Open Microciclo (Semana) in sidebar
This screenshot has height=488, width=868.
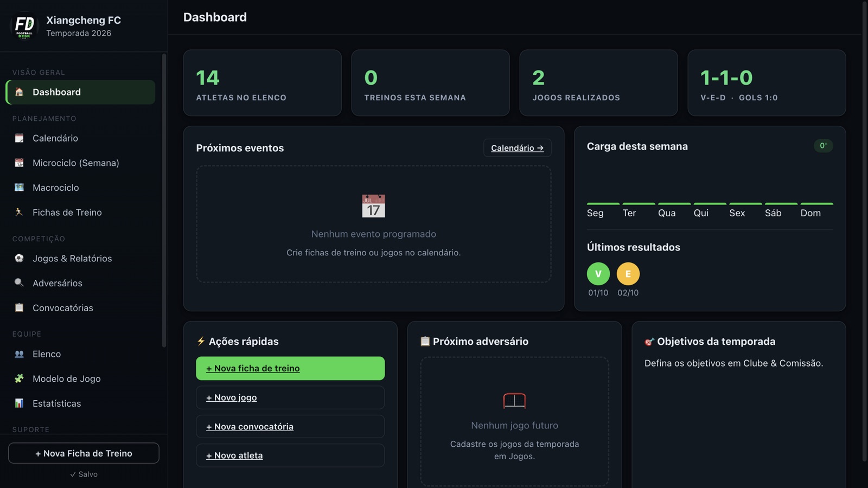tap(80, 163)
